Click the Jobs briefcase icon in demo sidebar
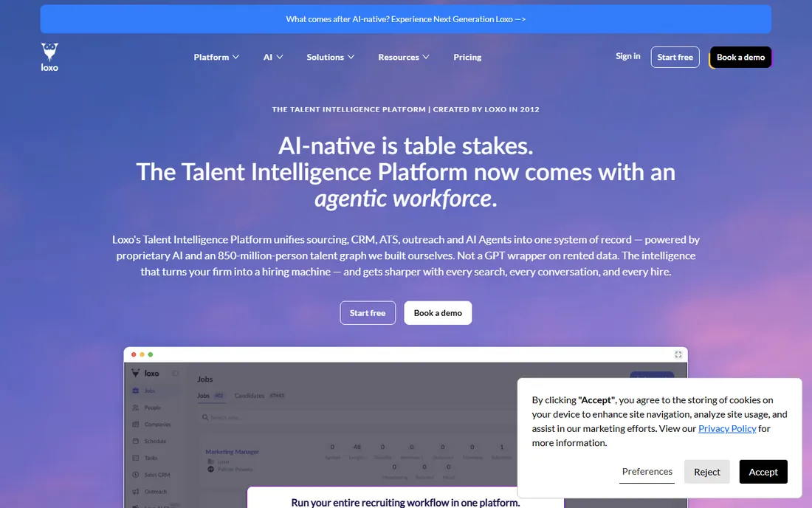812x508 pixels. [136, 391]
